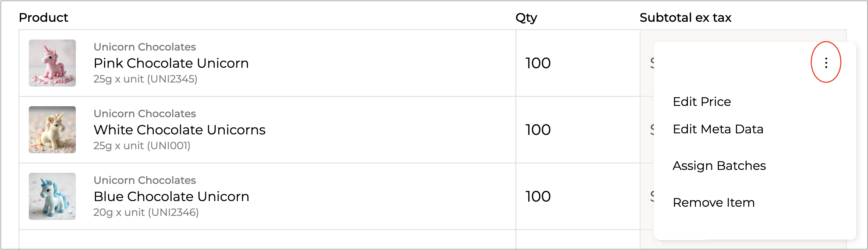The width and height of the screenshot is (868, 250).
Task: Click the UNI2346 SKU unit text
Action: click(x=146, y=213)
